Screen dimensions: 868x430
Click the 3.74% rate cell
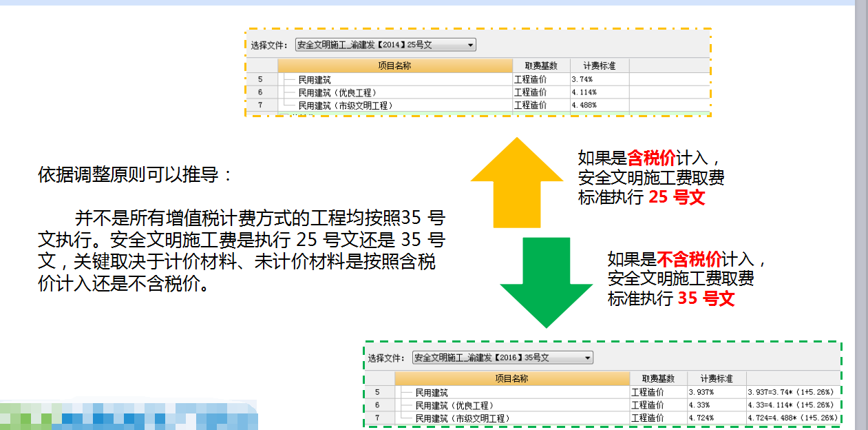[599, 80]
